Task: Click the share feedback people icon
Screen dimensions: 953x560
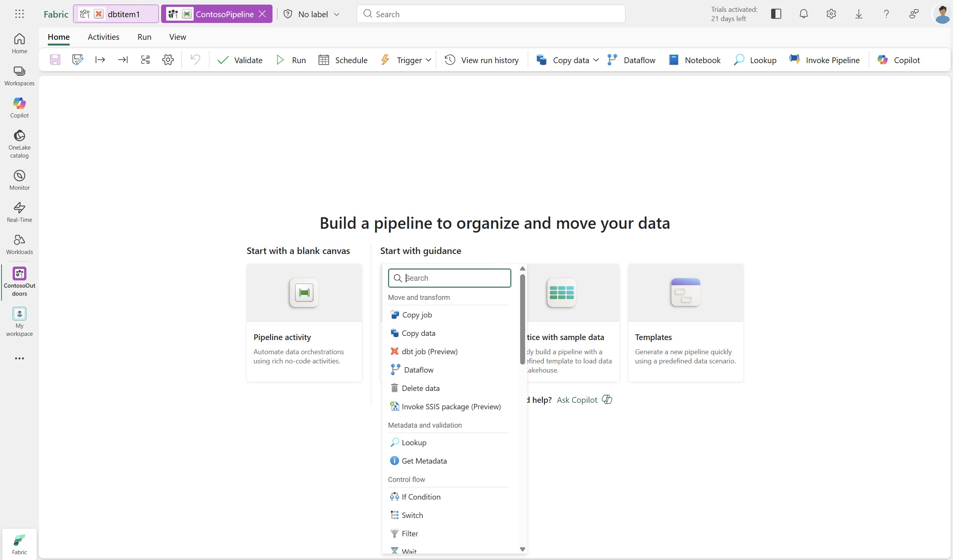Action: click(x=914, y=14)
